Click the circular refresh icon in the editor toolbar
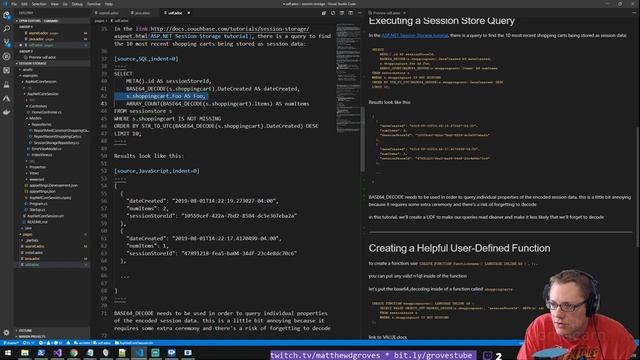The height and width of the screenshot is (360, 640). pos(333,13)
